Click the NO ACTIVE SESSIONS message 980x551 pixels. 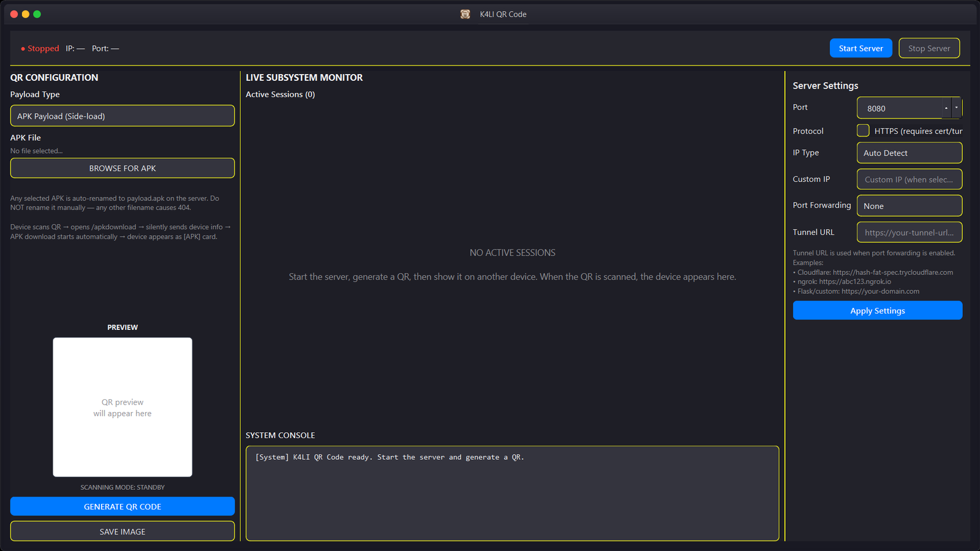tap(513, 252)
